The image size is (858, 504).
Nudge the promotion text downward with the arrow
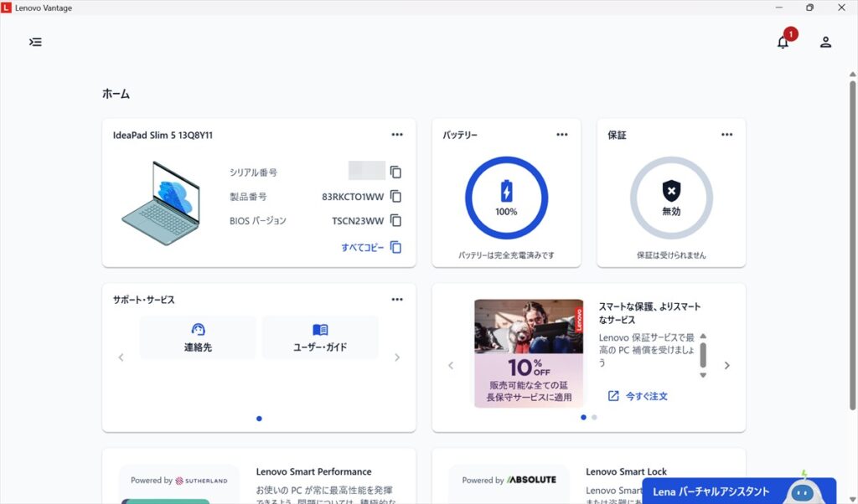point(703,375)
